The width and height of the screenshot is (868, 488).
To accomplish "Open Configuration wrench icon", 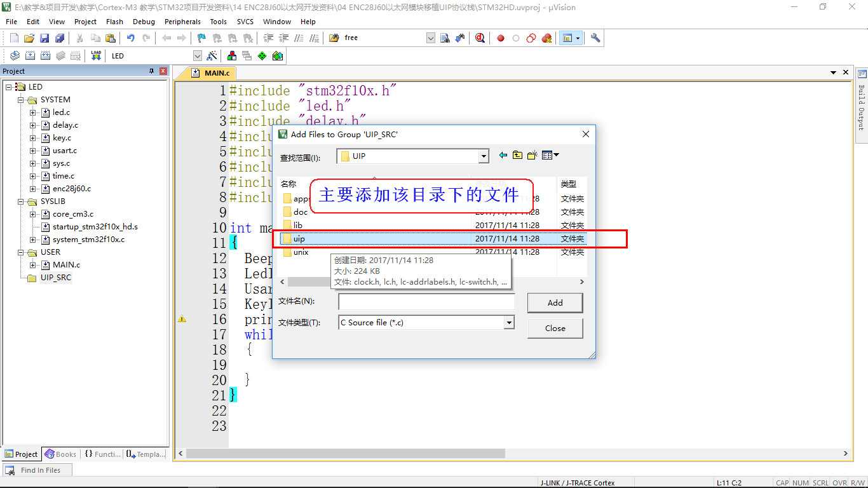I will pyautogui.click(x=595, y=38).
